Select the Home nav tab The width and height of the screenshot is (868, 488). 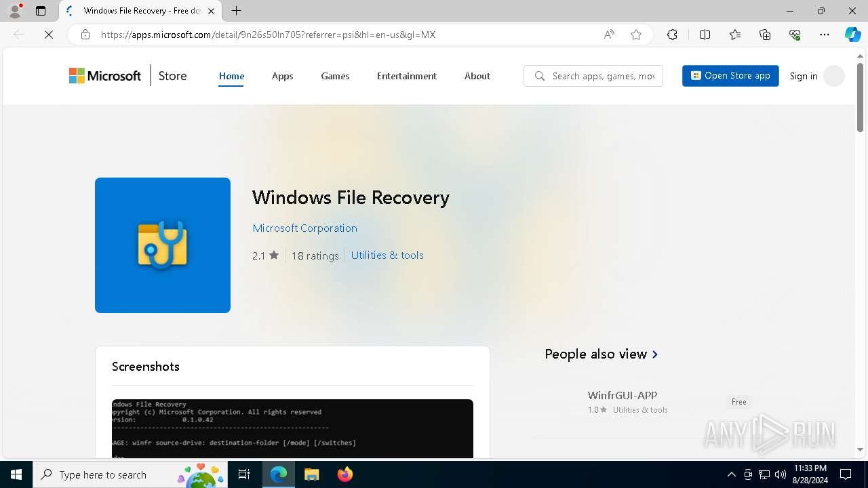pos(231,76)
